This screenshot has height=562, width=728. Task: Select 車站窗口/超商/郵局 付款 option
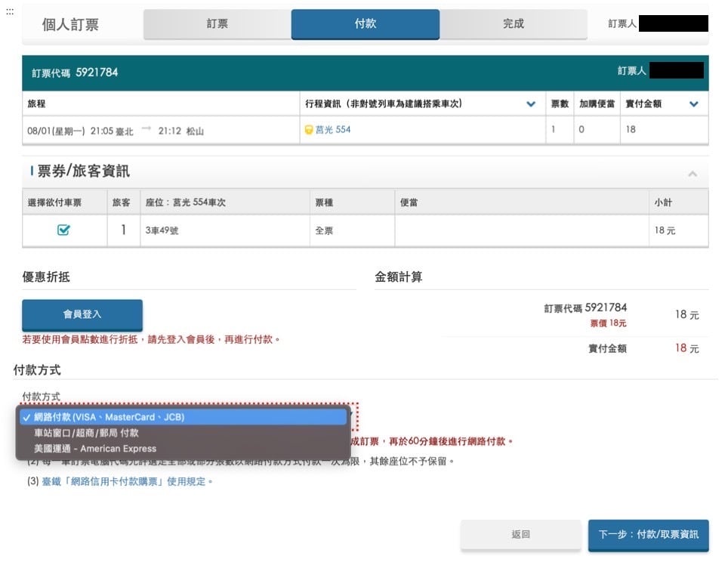pos(86,433)
